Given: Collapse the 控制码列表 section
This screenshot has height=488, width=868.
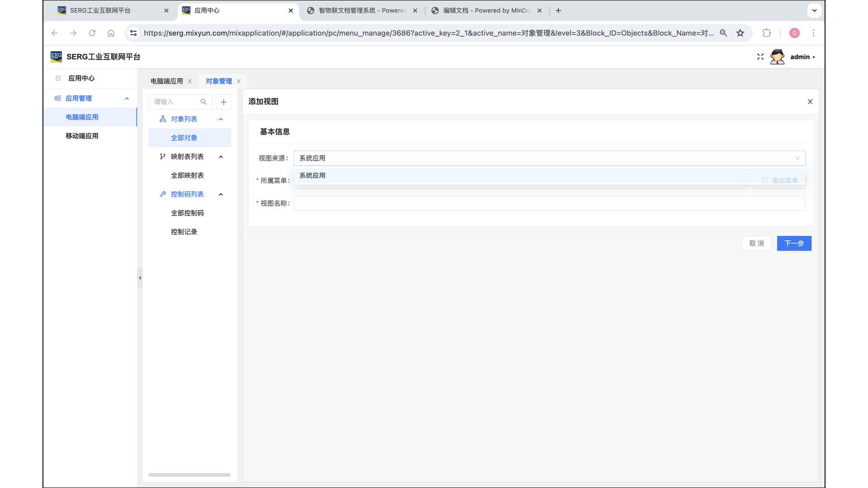Looking at the screenshot, I should click(221, 194).
